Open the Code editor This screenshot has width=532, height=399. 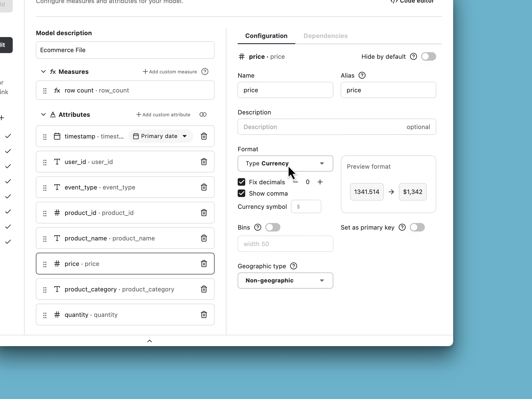[412, 1]
